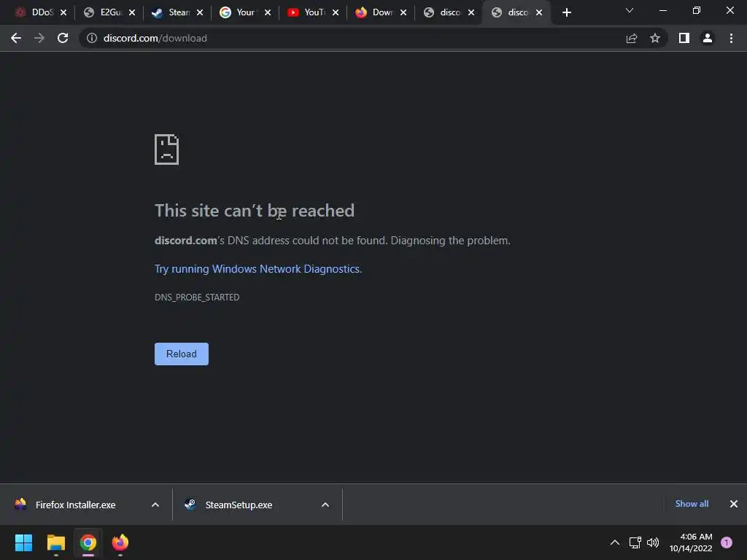Click Show all downloads

[692, 504]
